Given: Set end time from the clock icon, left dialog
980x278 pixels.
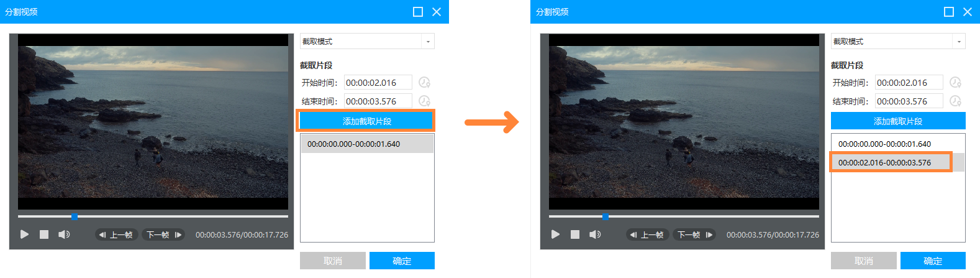Looking at the screenshot, I should [424, 101].
